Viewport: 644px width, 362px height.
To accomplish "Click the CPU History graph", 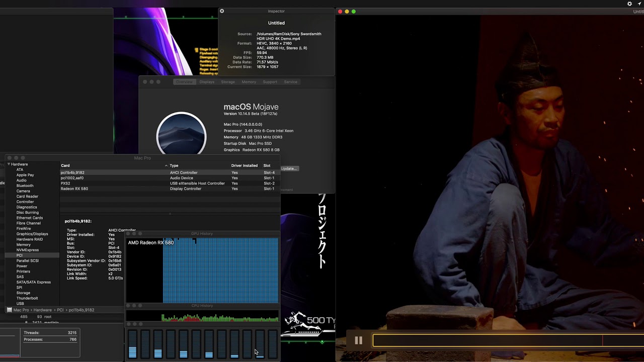I will (x=203, y=316).
